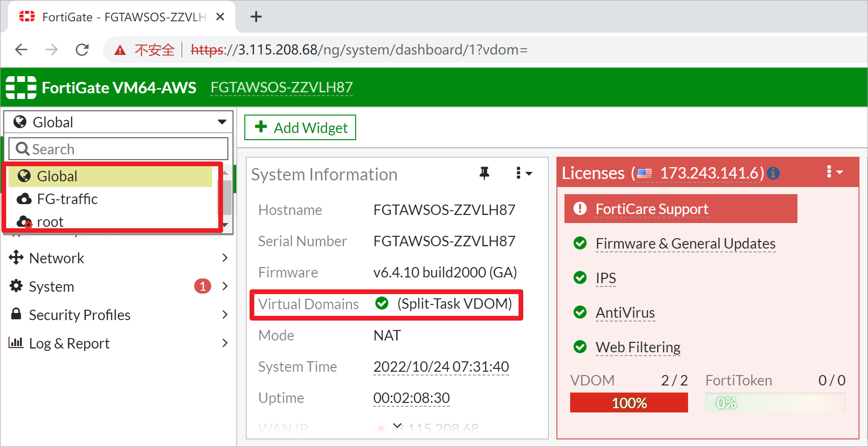Click the not-secure warning triangle in the address bar
The image size is (868, 447).
click(120, 50)
